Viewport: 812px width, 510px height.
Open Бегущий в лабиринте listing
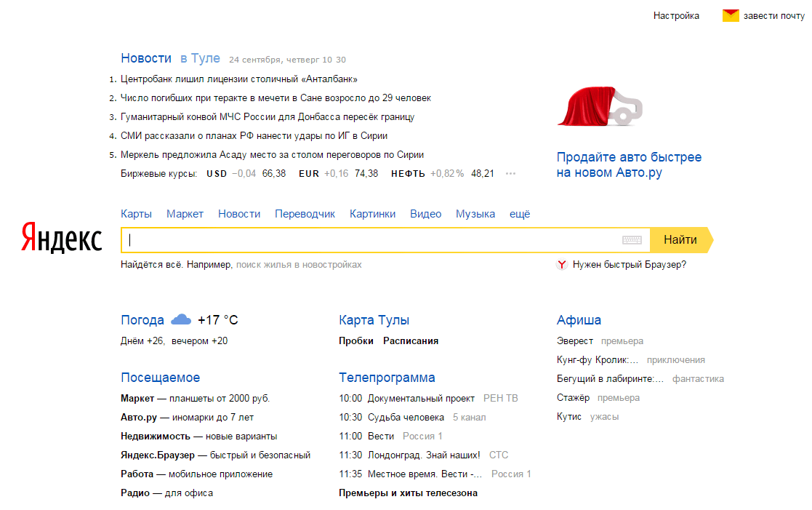point(610,379)
